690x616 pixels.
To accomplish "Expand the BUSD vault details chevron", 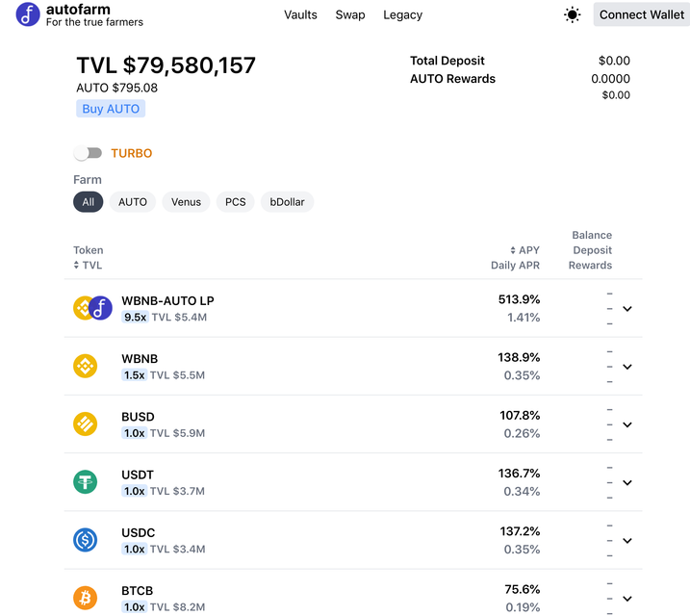I will (627, 424).
